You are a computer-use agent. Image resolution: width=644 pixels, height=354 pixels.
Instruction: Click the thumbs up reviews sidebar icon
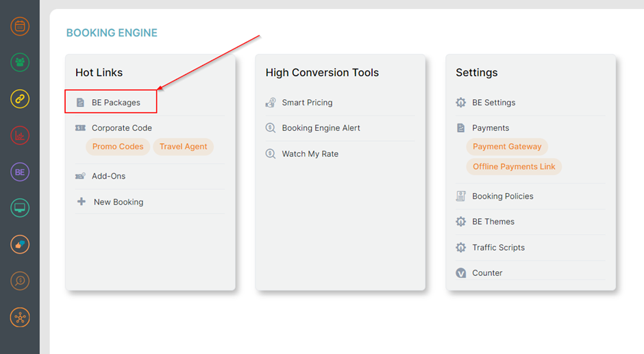pos(20,244)
